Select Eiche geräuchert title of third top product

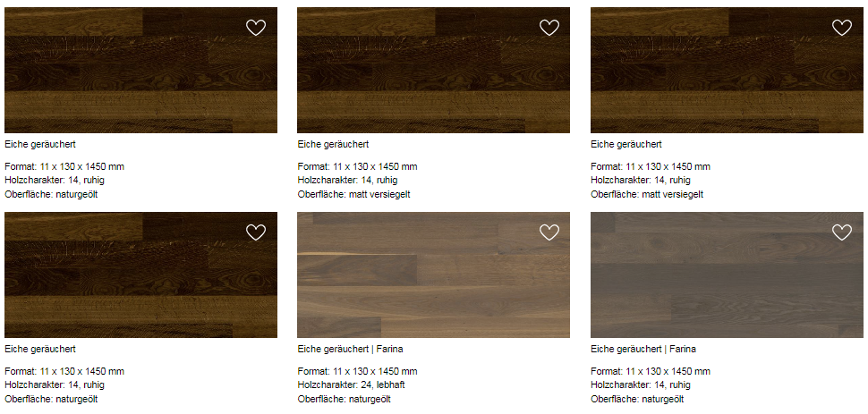[626, 145]
